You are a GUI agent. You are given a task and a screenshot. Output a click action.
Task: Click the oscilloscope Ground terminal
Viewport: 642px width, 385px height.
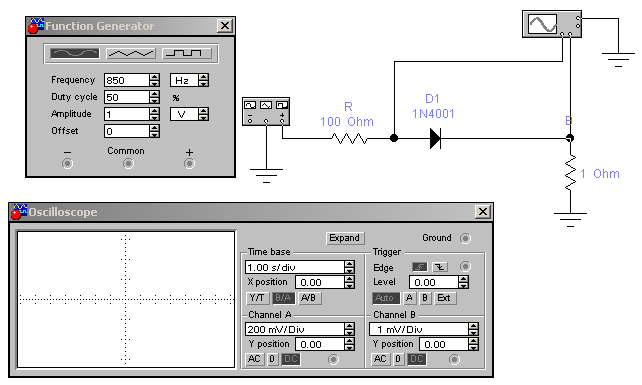465,238
